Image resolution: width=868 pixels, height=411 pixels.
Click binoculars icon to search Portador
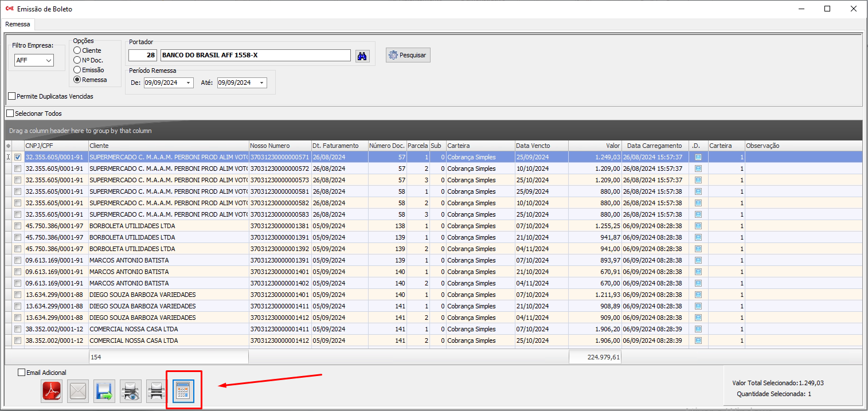(362, 56)
